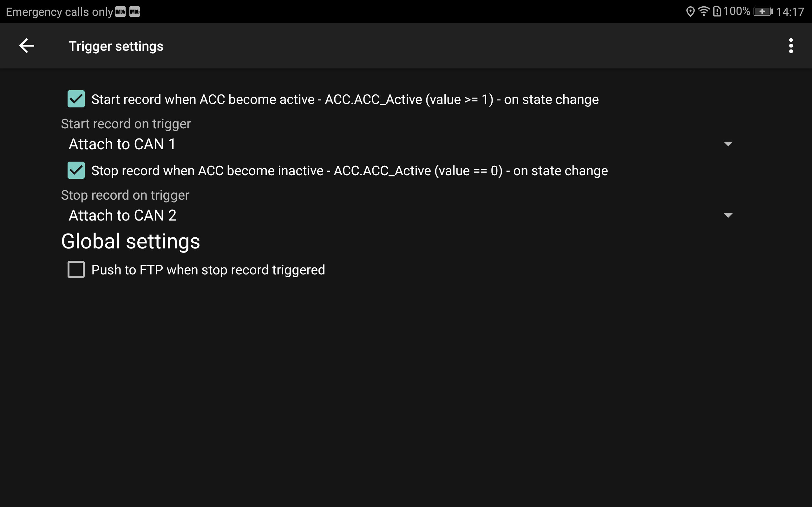Disable Start record when ACC become active
Image resolution: width=812 pixels, height=507 pixels.
click(76, 99)
